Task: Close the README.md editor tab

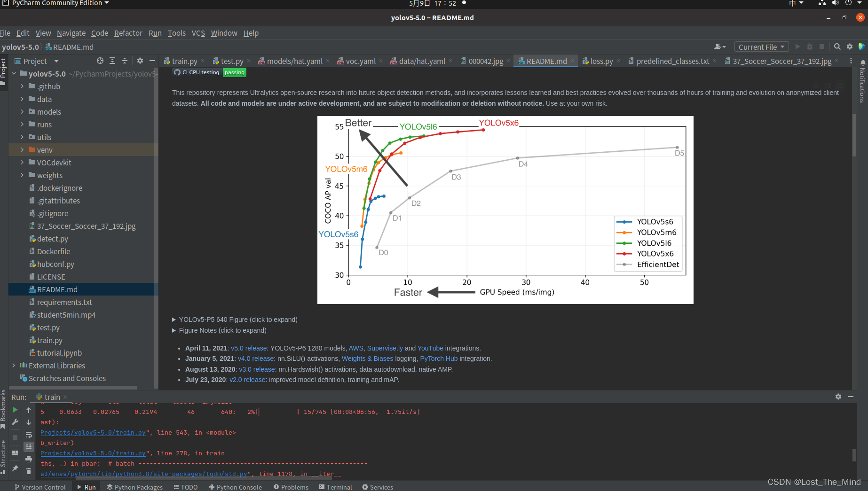Action: tap(572, 61)
